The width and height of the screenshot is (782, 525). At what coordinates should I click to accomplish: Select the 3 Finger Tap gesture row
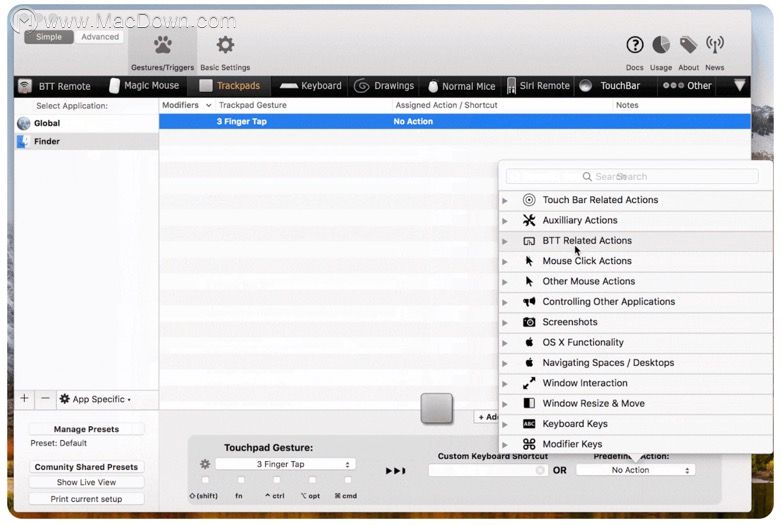point(455,122)
